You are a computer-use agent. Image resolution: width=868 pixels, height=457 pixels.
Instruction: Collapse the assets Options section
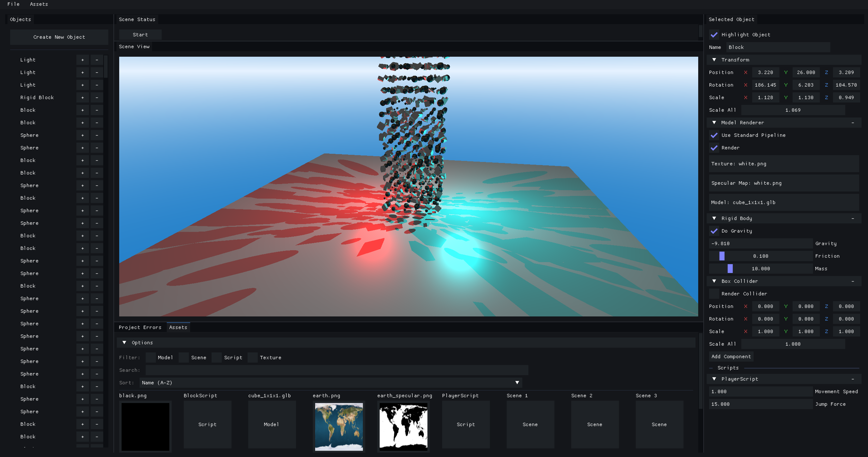point(124,343)
